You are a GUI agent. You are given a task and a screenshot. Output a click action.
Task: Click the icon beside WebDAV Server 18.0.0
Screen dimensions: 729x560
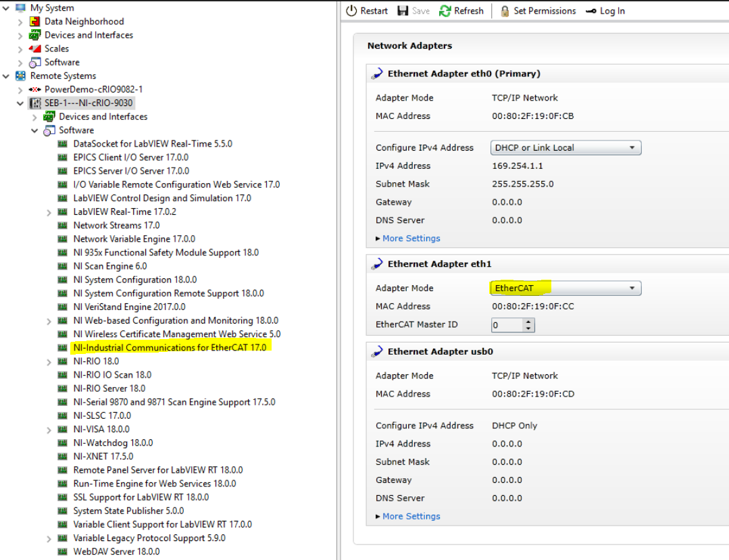(x=62, y=552)
